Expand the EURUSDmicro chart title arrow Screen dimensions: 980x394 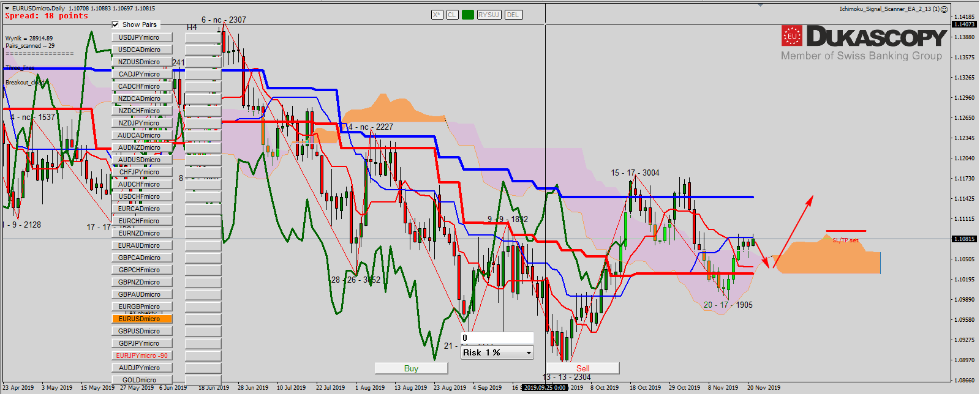coord(7,9)
